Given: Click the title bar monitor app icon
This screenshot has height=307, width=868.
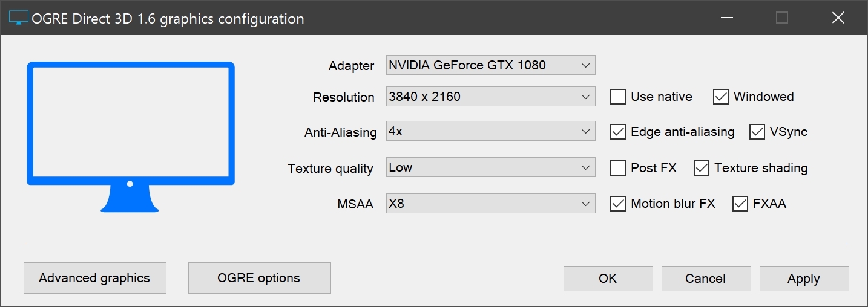Looking at the screenshot, I should (19, 18).
